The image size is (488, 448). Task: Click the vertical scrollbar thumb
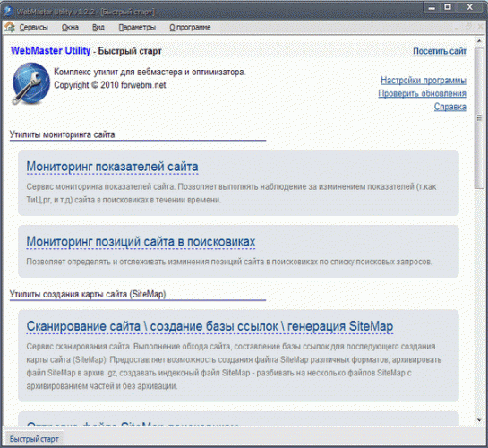pyautogui.click(x=479, y=117)
